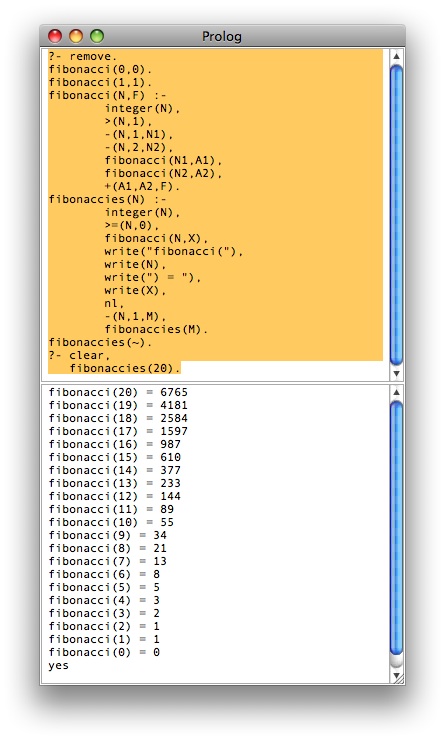Click output line fibonacci(20) = 6765
The image size is (445, 740).
point(118,392)
